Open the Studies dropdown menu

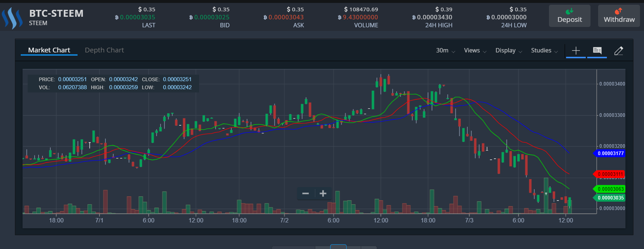coord(544,51)
